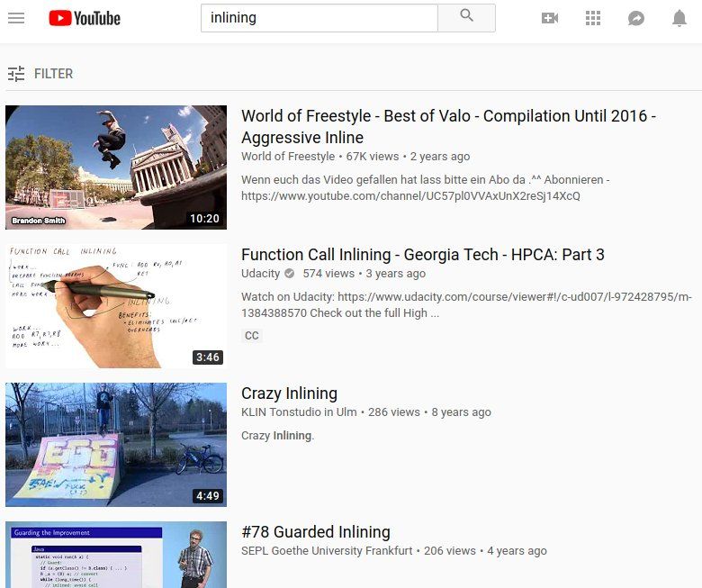
Task: Click the CC closed captions badge
Action: click(252, 336)
